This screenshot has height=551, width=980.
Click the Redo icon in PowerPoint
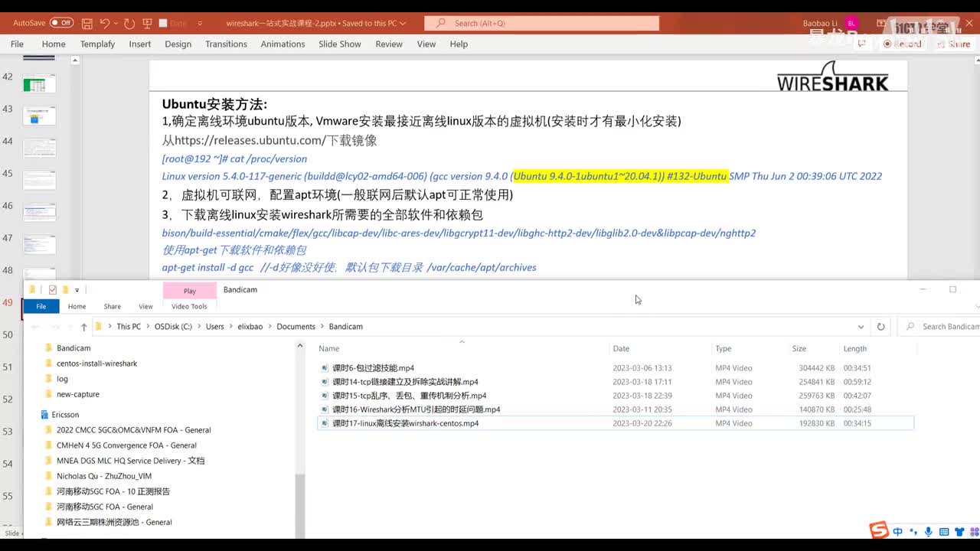pos(129,24)
